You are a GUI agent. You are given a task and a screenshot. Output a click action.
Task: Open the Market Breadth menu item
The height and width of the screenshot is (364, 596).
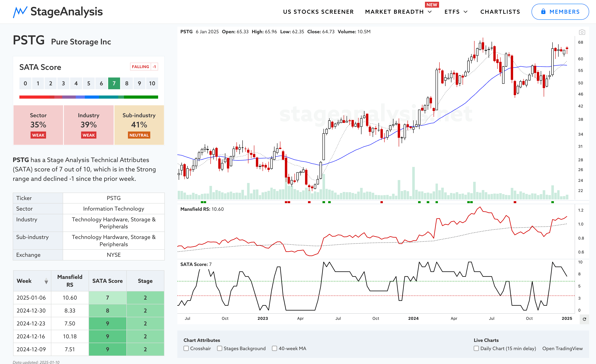(394, 12)
